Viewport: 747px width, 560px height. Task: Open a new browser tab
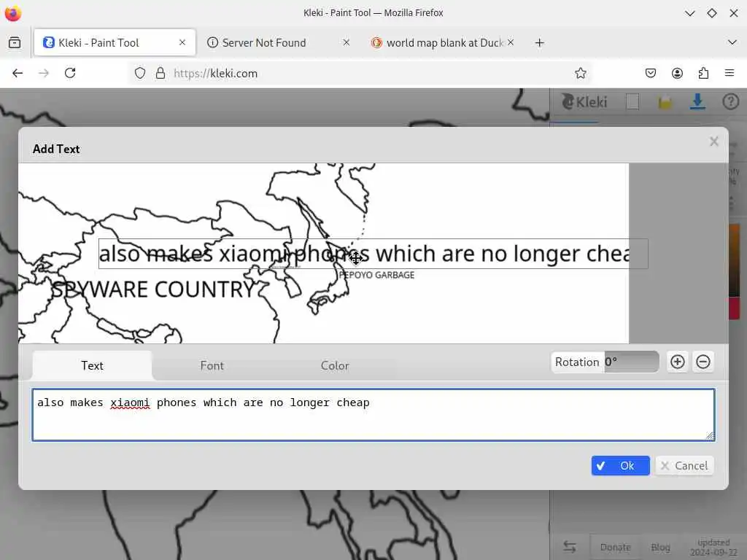coord(539,43)
